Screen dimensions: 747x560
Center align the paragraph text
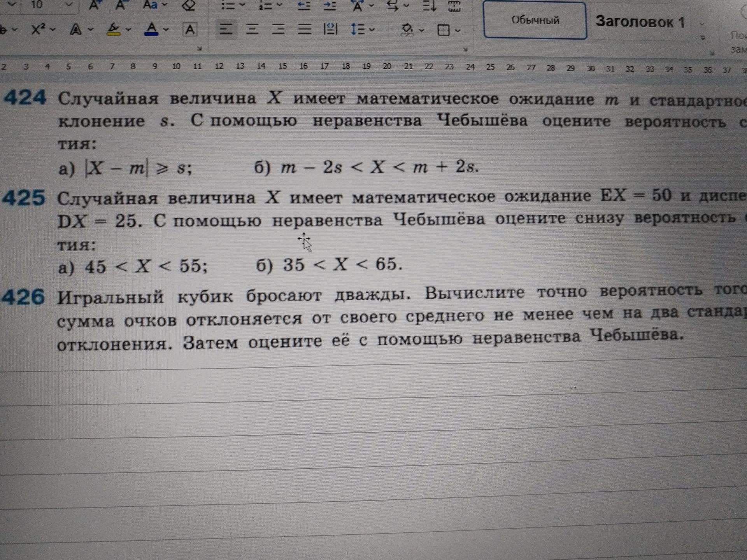(x=253, y=29)
